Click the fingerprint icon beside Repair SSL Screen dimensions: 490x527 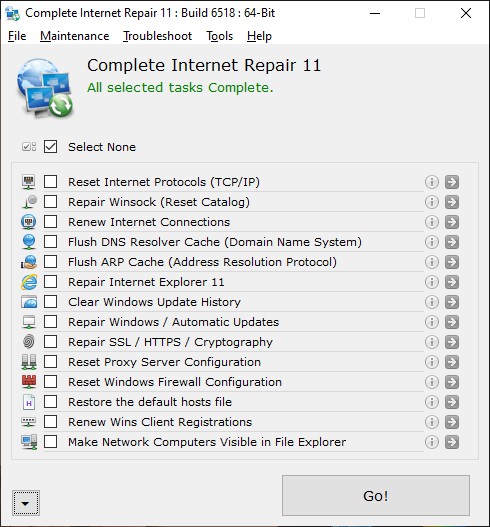tap(29, 342)
